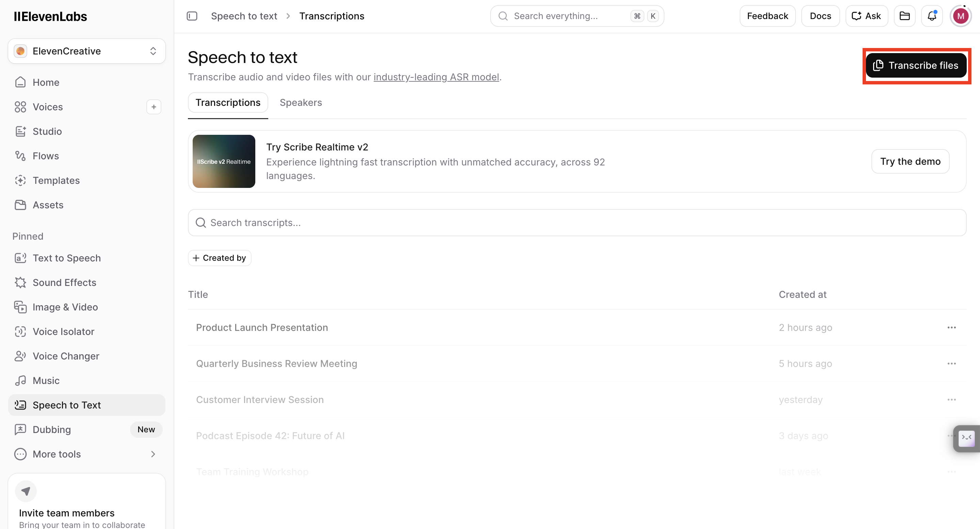Focus the Search transcripts field
Viewport: 980px width, 529px height.
pos(577,223)
